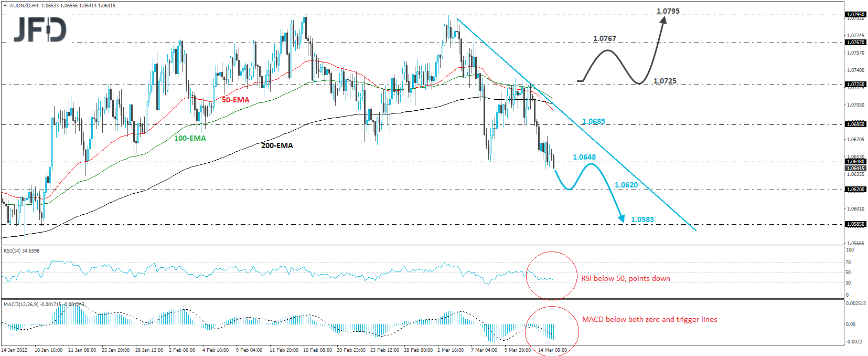
Task: Click the 1.05850 price tag on axis
Action: [855, 224]
